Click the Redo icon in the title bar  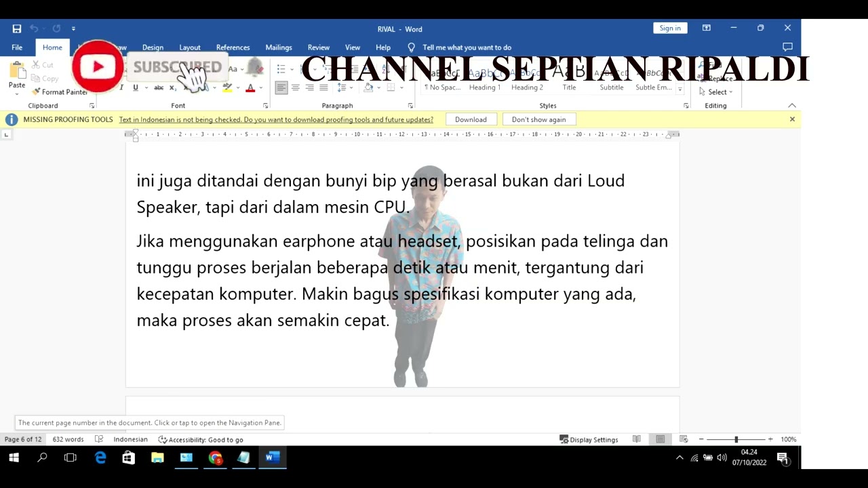pyautogui.click(x=56, y=28)
